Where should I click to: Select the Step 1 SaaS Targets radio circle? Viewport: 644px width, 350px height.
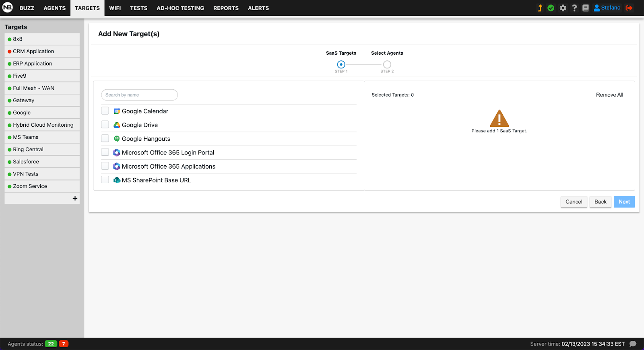click(x=341, y=64)
